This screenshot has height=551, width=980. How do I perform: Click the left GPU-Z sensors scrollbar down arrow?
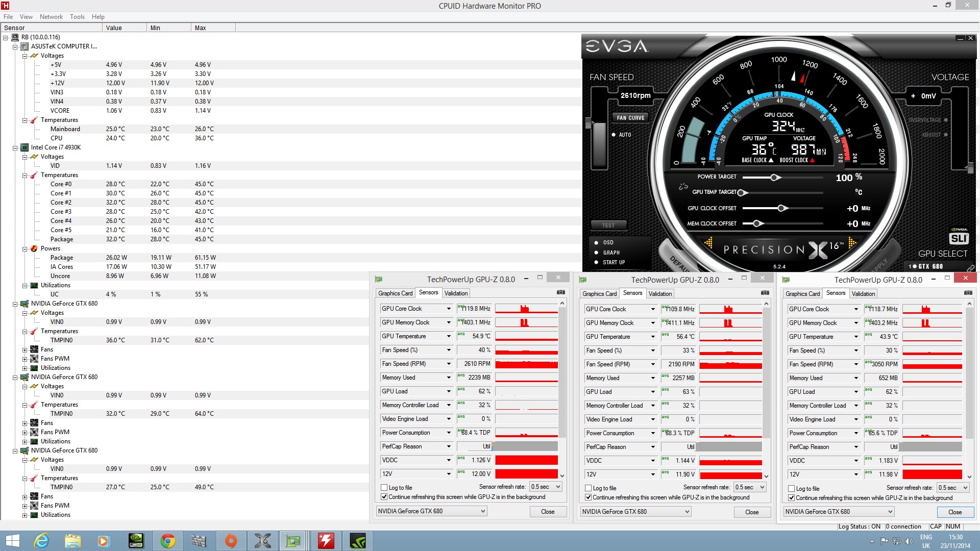562,475
